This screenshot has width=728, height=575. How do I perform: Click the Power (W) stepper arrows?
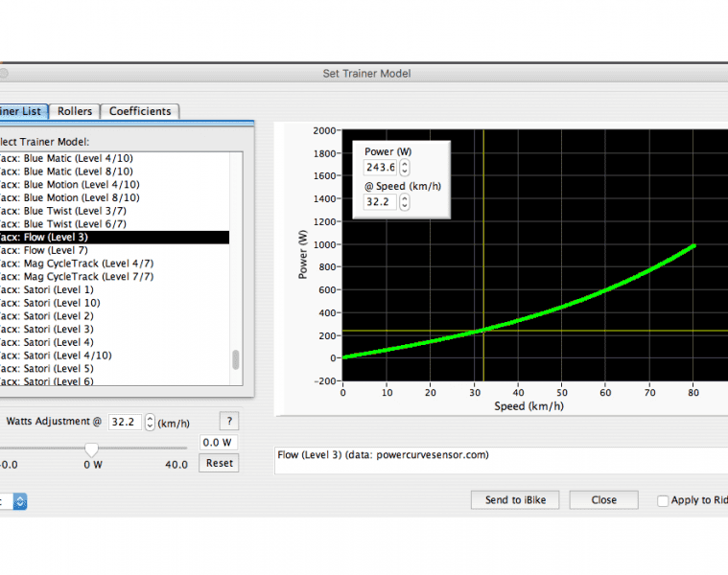[x=404, y=168]
